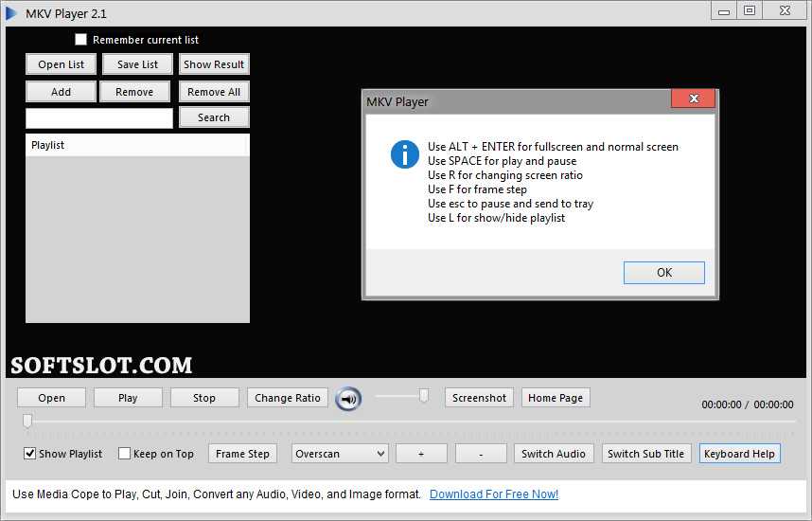Click the volume slider handle
This screenshot has height=521, width=812.
pyautogui.click(x=424, y=396)
